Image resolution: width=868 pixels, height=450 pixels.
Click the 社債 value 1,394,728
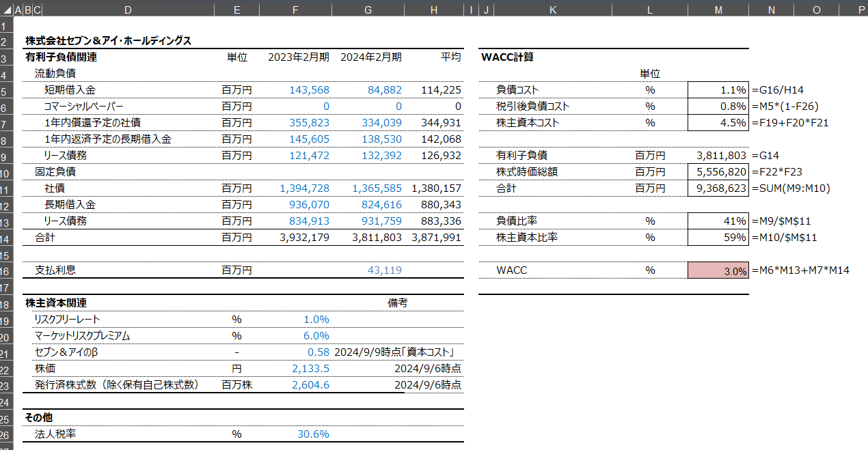point(305,188)
